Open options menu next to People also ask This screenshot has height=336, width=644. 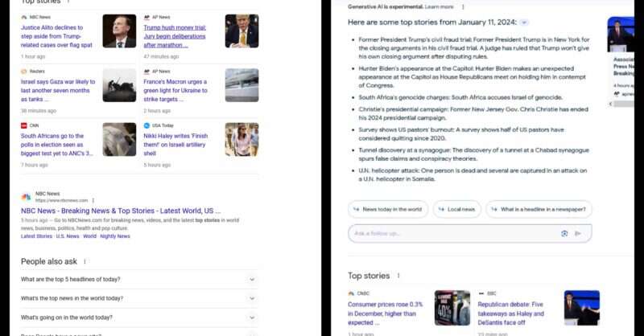pyautogui.click(x=85, y=262)
